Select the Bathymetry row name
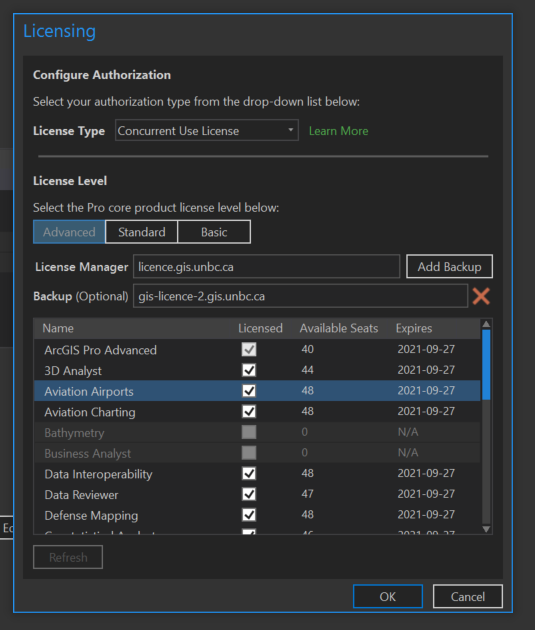Viewport: 535px width, 630px height. coord(74,433)
